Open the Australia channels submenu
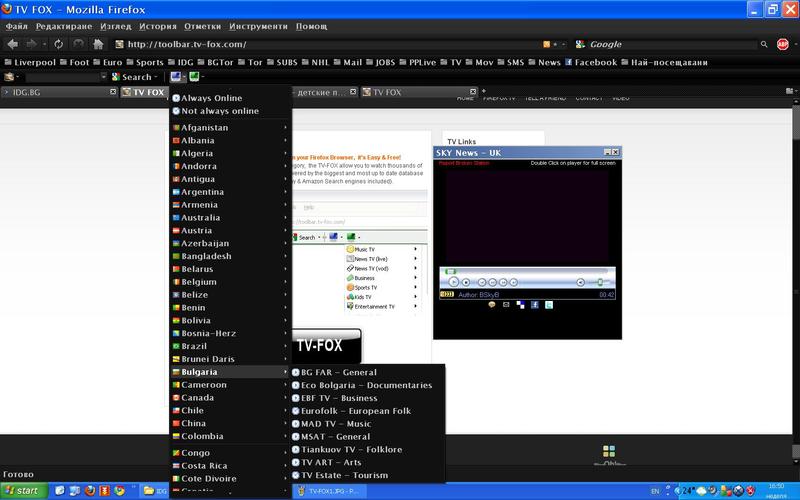Viewport: 800px width, 500px height. pos(231,217)
